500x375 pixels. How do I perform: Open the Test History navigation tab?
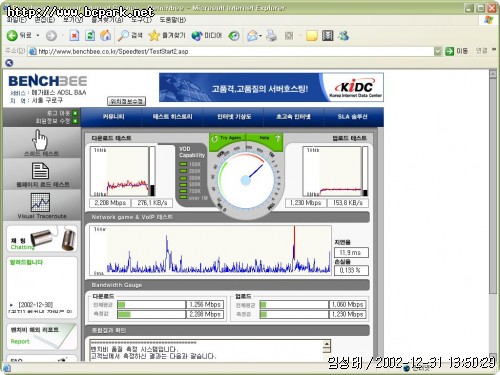click(172, 117)
